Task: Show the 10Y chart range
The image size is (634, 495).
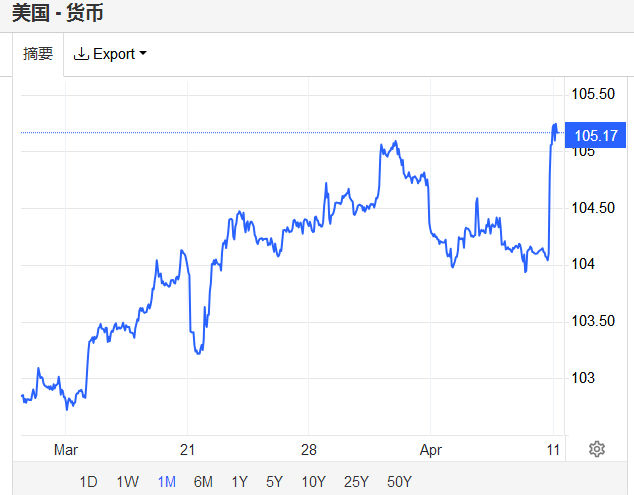Action: point(313,482)
